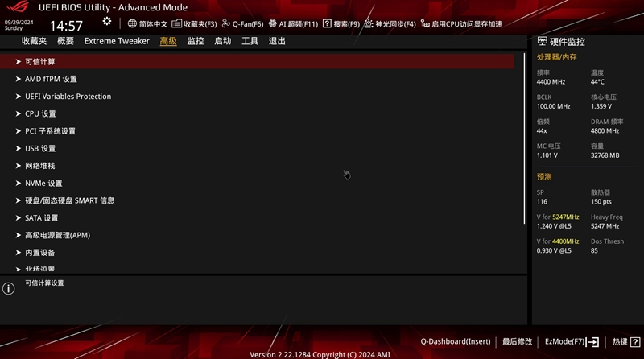Viewport: 644px width, 359px height.
Task: Click the 1.359 V core voltage value
Action: pos(601,106)
